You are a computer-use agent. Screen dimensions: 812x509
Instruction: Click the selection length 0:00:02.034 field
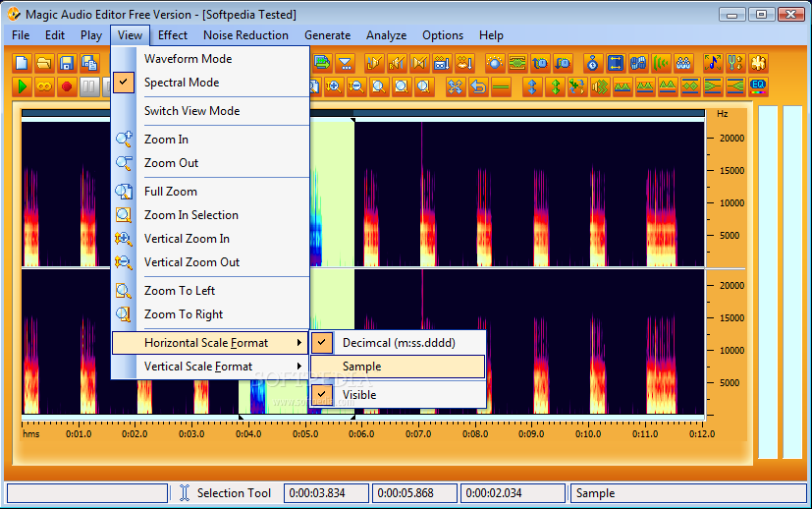point(513,493)
